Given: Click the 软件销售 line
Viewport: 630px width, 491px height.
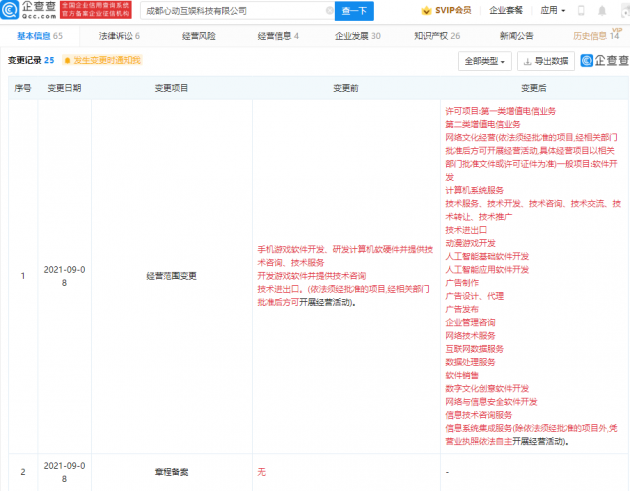Looking at the screenshot, I should coord(462,376).
